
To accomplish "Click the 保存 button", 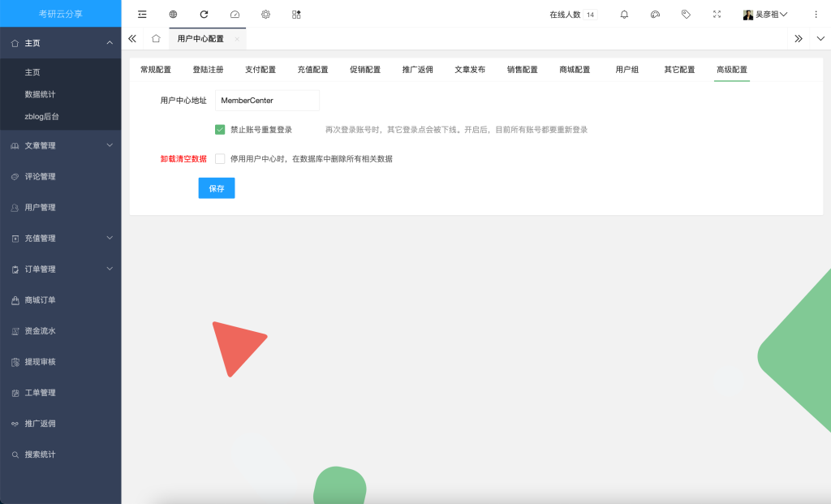I will pos(216,187).
